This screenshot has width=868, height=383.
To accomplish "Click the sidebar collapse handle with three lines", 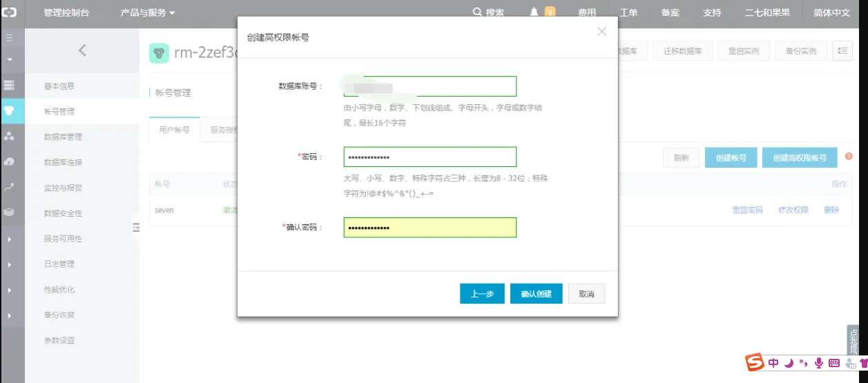I will [x=135, y=227].
